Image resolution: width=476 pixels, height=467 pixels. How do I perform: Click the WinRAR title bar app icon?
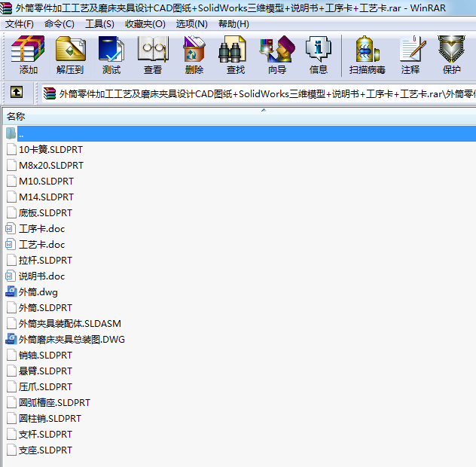click(x=6, y=8)
